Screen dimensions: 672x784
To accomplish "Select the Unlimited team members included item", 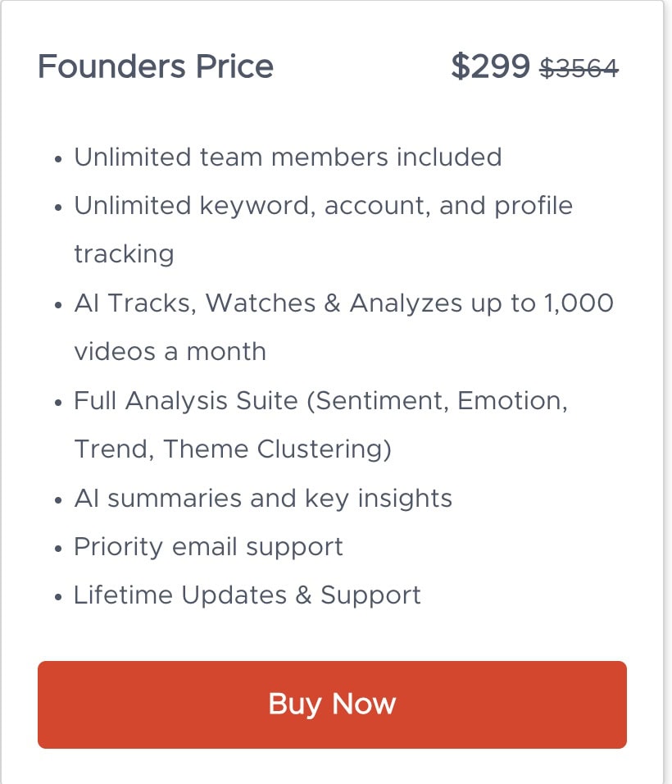I will coord(288,157).
